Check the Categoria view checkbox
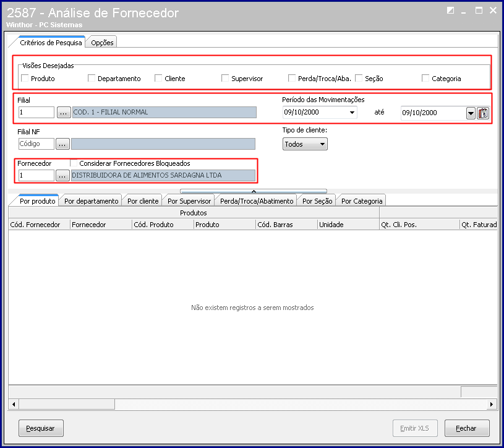Viewport: 504px width, 448px height. click(425, 78)
